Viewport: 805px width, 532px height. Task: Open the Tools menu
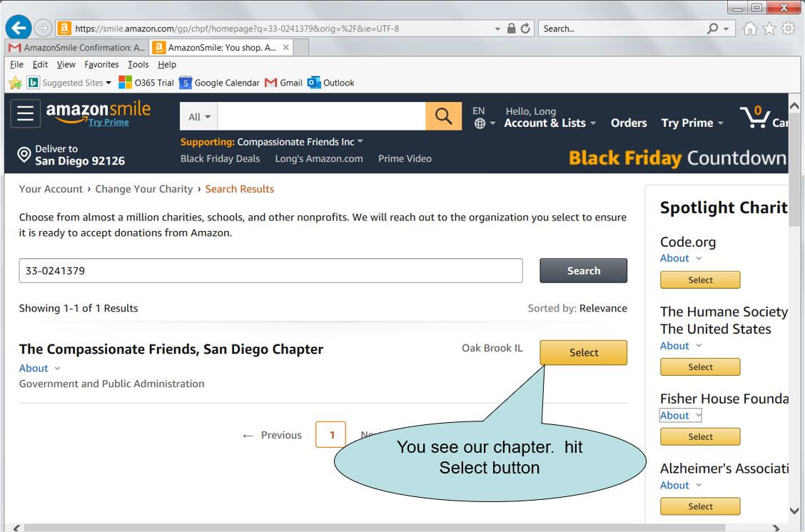point(138,64)
